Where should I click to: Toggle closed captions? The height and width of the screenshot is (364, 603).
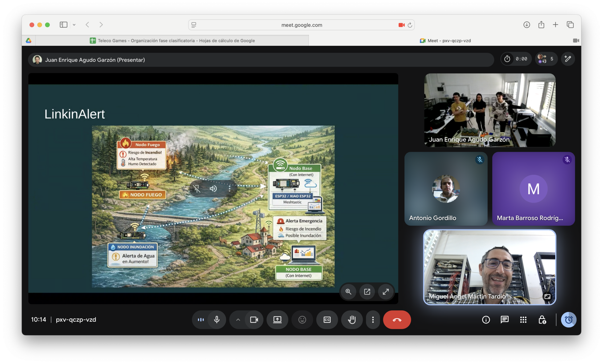(327, 320)
